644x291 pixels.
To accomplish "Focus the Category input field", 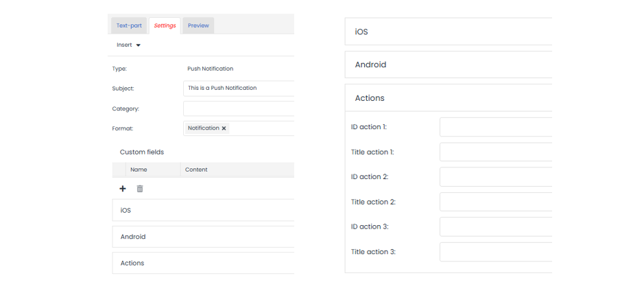I will tap(239, 108).
